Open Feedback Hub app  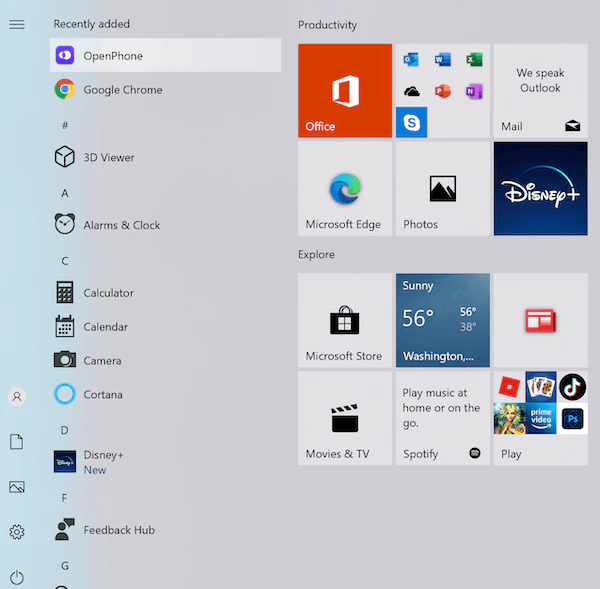165,530
